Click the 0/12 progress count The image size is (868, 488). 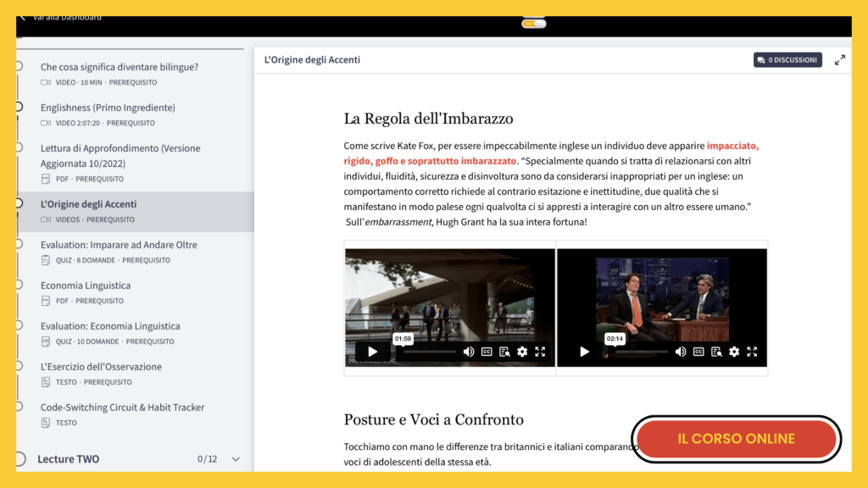tap(207, 459)
